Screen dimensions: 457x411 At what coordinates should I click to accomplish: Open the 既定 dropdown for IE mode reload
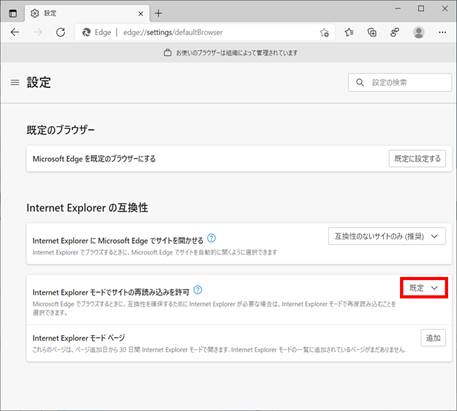click(x=423, y=288)
